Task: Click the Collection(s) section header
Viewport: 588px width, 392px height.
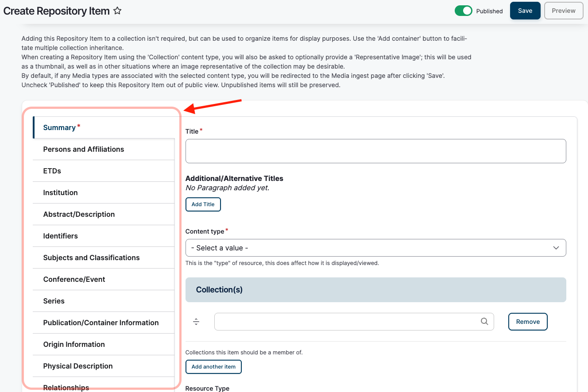Action: tap(375, 290)
